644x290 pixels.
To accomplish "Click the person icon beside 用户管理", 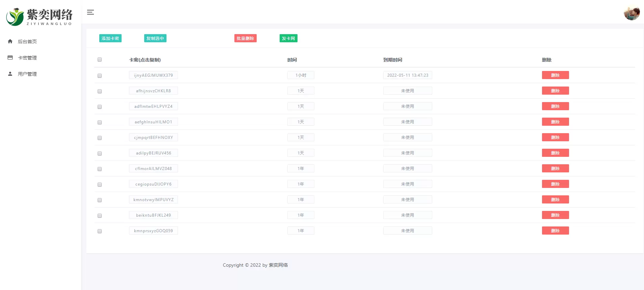I will (x=10, y=74).
